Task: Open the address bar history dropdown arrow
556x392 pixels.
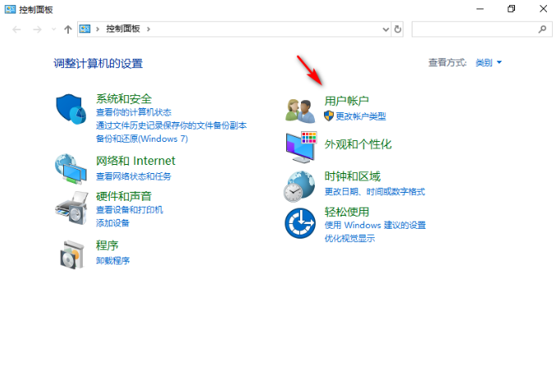Action: tap(386, 29)
